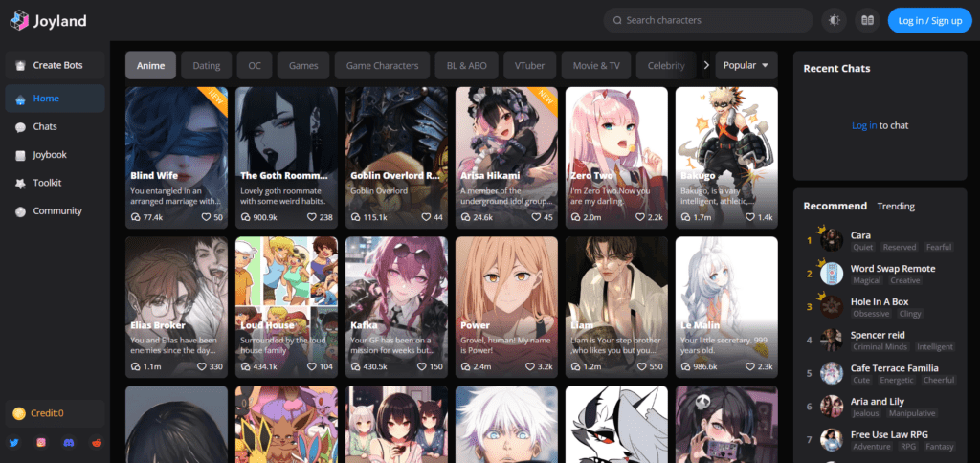
Task: Open the Discord social icon
Action: click(x=68, y=443)
